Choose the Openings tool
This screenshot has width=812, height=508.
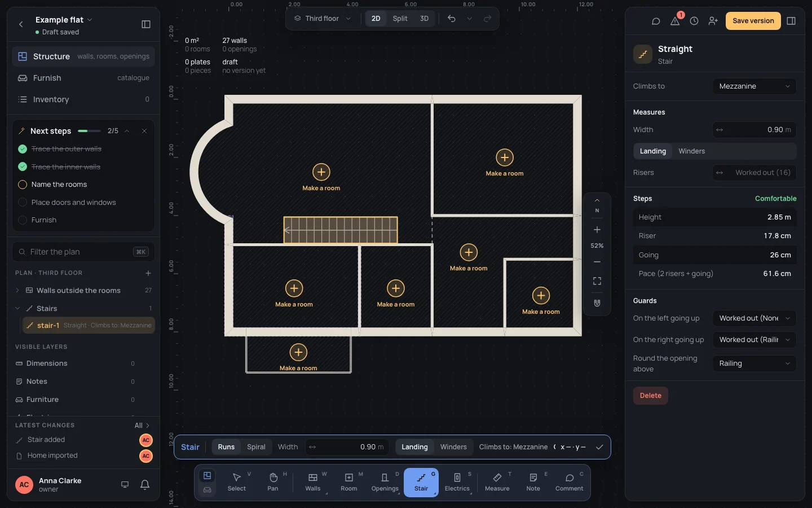coord(385,482)
